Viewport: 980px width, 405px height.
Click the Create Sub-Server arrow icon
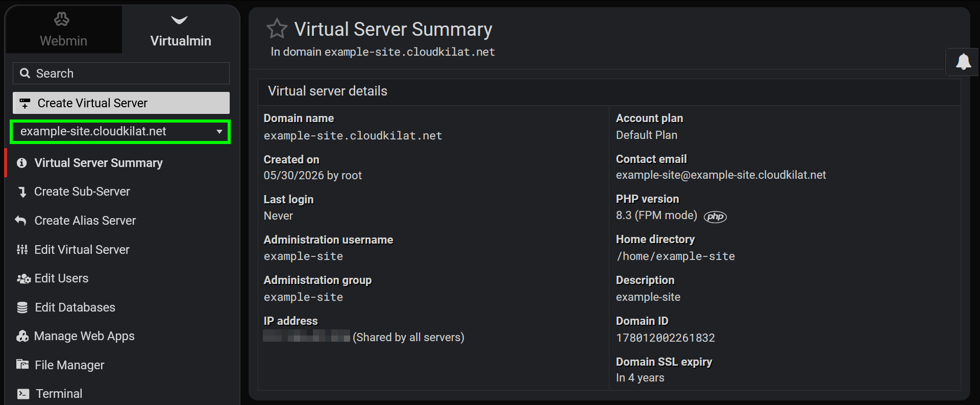click(x=22, y=192)
